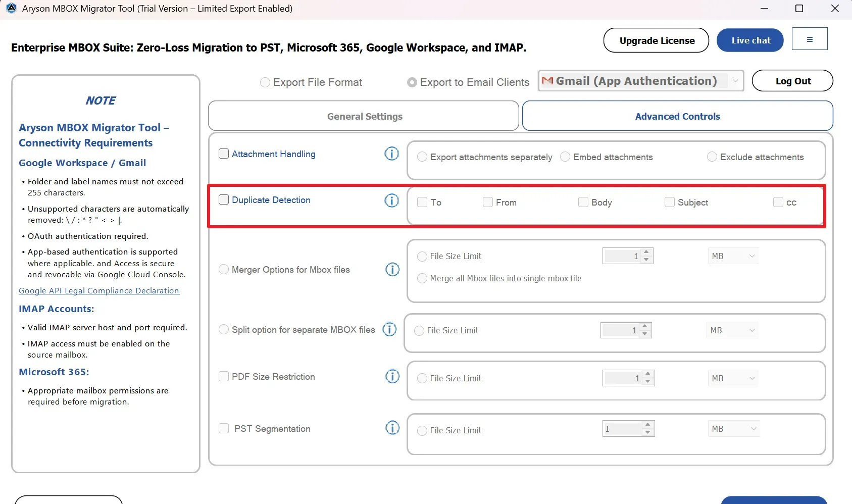Increase PDF Size Restriction size value
Screen dimensions: 852x504
pos(648,374)
